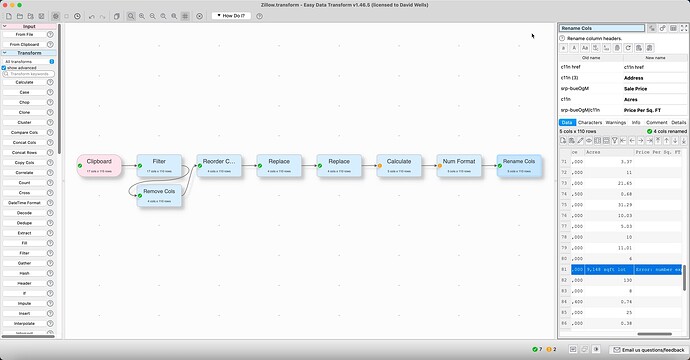
Task: Edit the 'Address' new name cell
Action: (x=655, y=78)
